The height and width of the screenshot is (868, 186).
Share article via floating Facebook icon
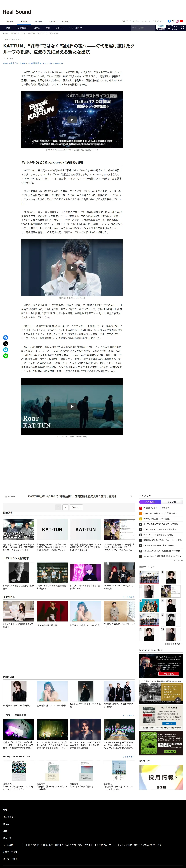[x=6, y=338]
